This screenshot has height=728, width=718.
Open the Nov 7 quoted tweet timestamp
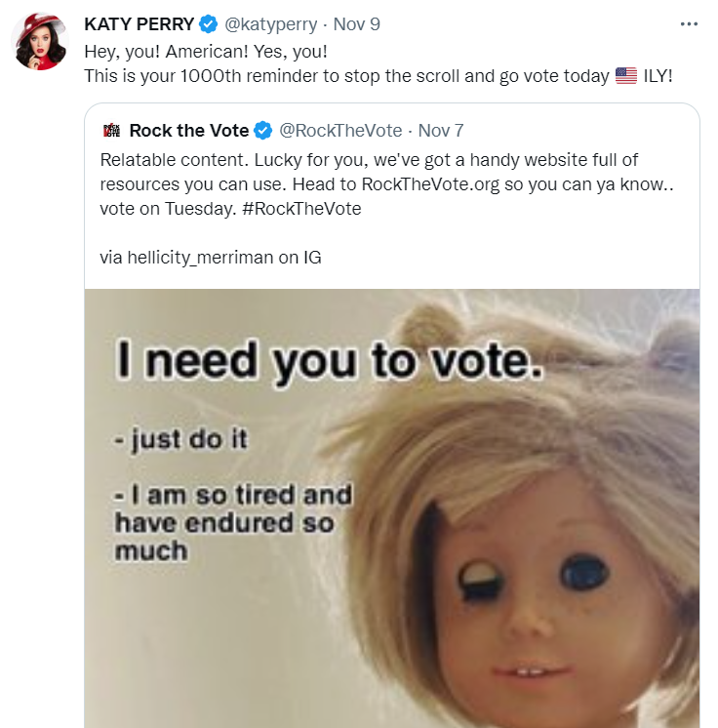click(x=441, y=131)
